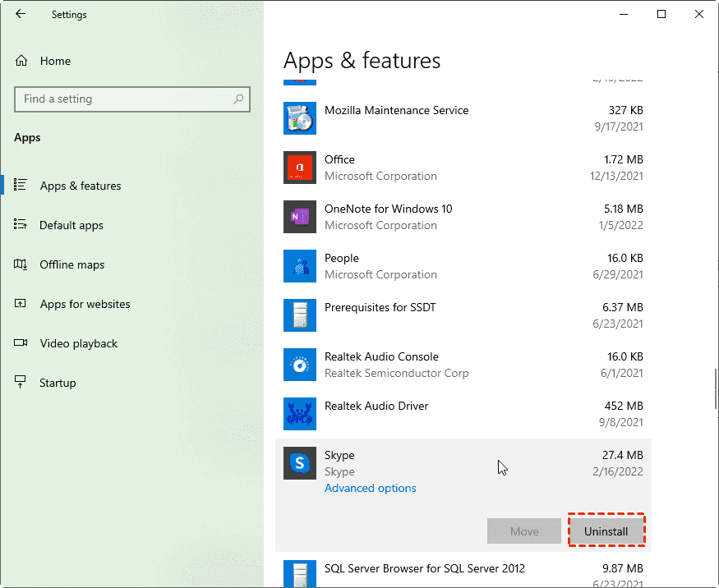Navigate to Video playback settings

[x=78, y=343]
